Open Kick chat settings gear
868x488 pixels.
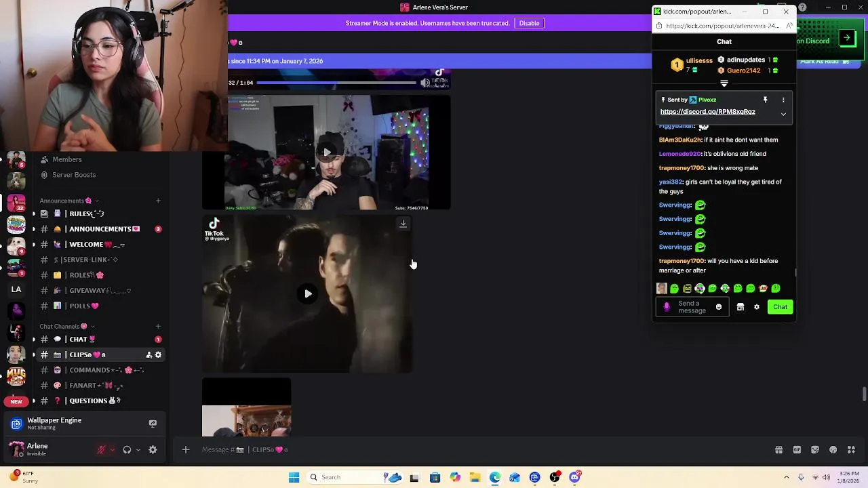pyautogui.click(x=757, y=307)
